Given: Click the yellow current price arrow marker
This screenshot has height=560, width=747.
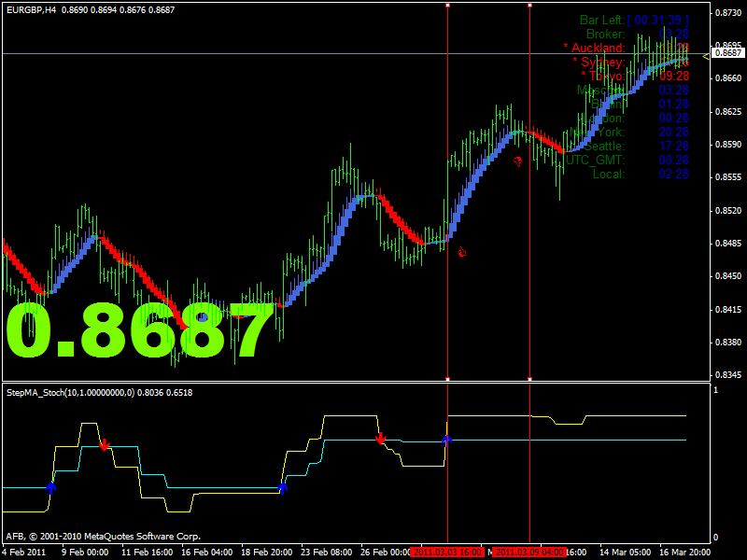Looking at the screenshot, I should (706, 56).
